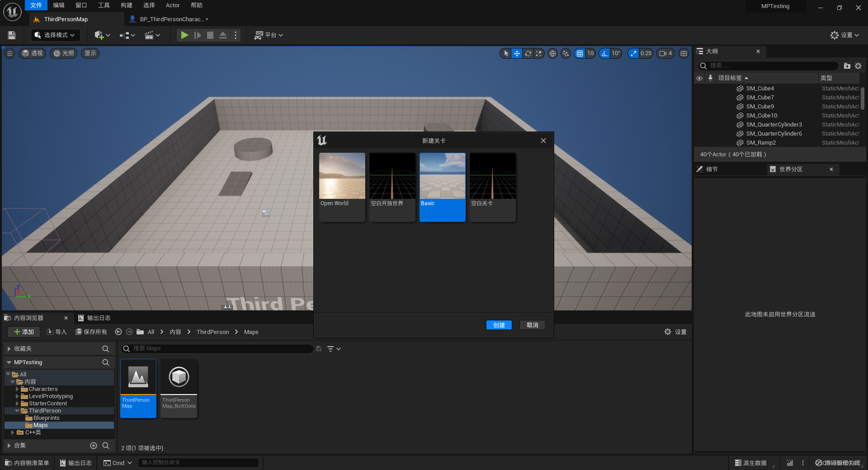Open the 构建 menu
The image size is (868, 470).
click(127, 5)
